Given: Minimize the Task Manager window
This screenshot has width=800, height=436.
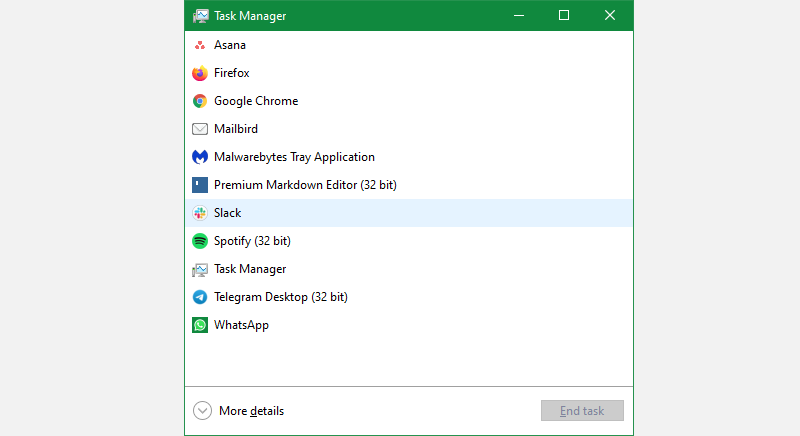Looking at the screenshot, I should pyautogui.click(x=518, y=15).
